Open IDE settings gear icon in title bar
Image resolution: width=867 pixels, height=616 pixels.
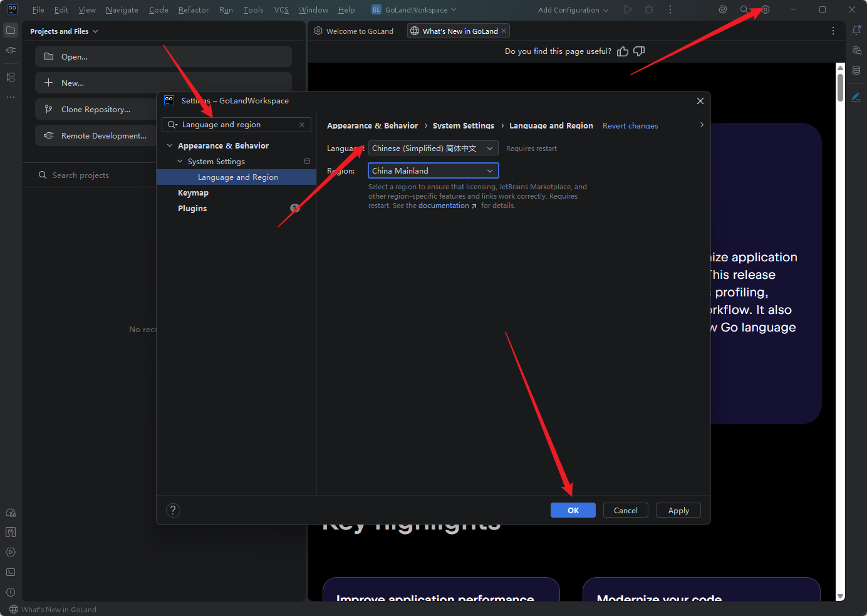tap(765, 9)
